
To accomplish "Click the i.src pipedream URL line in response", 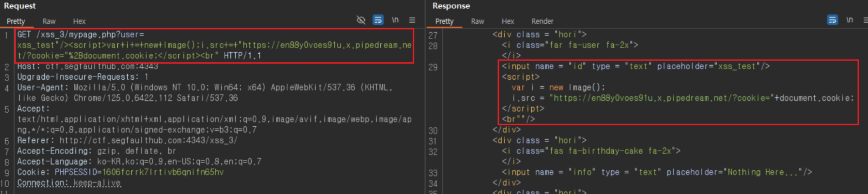I will 683,98.
